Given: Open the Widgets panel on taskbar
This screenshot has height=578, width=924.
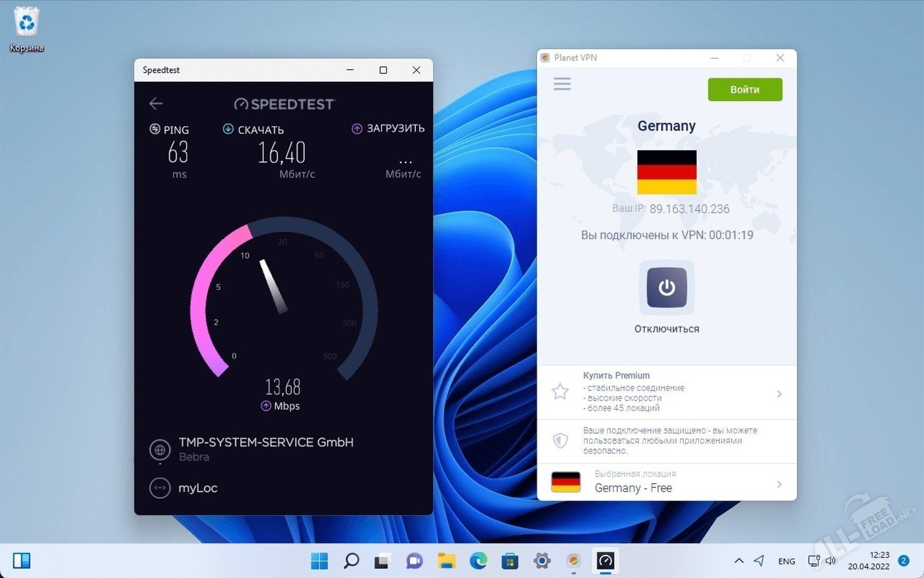Looking at the screenshot, I should 22,561.
